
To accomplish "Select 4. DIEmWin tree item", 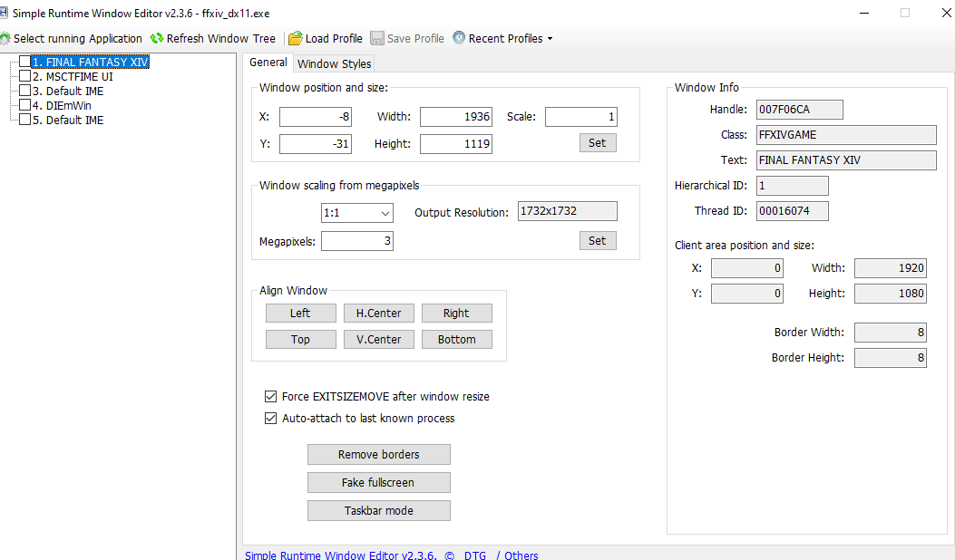I will [62, 105].
